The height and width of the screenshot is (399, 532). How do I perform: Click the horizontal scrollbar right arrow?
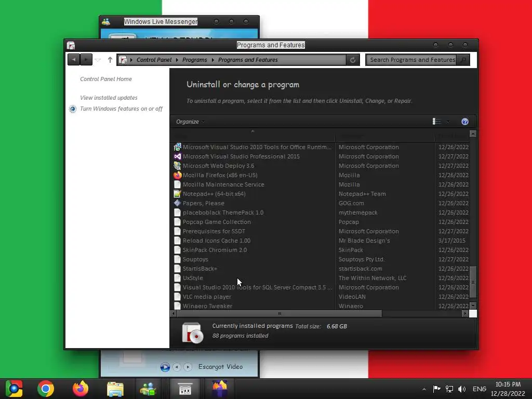465,313
